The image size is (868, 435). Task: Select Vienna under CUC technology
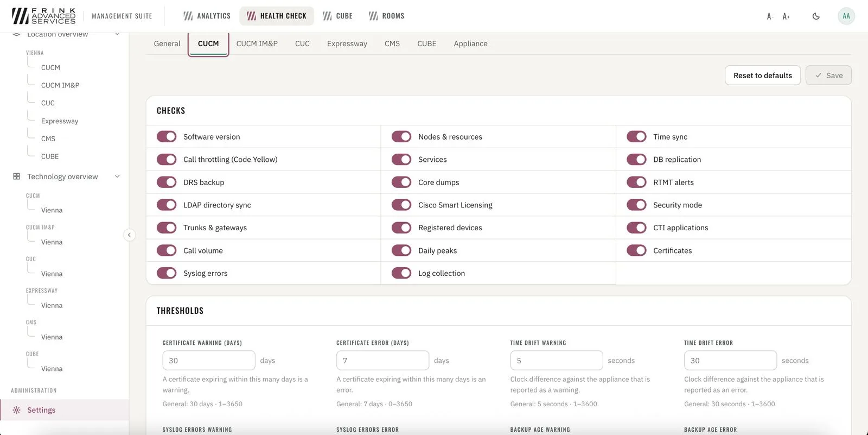point(52,274)
